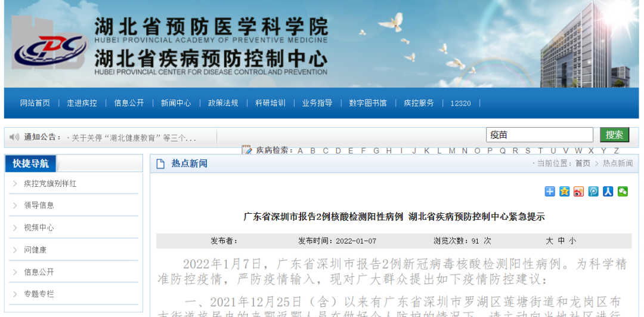
Task: Go to 新闻中心 menu
Action: (x=176, y=103)
